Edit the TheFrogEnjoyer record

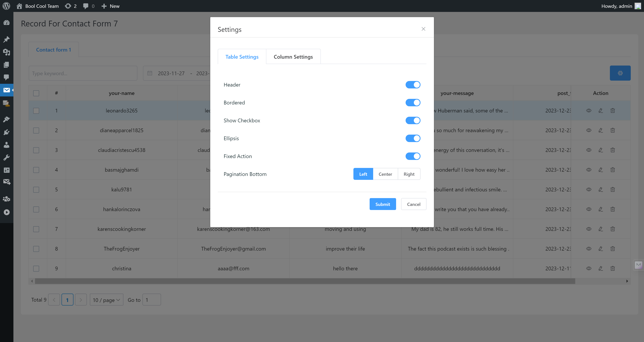601,249
